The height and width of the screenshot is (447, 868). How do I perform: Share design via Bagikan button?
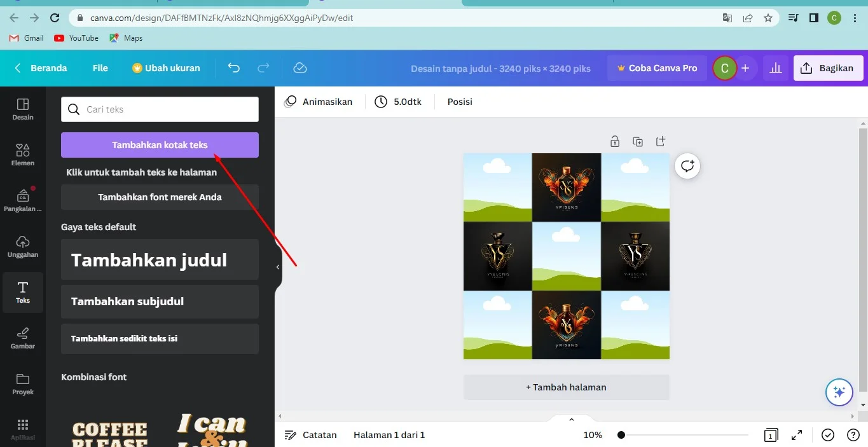(x=828, y=68)
